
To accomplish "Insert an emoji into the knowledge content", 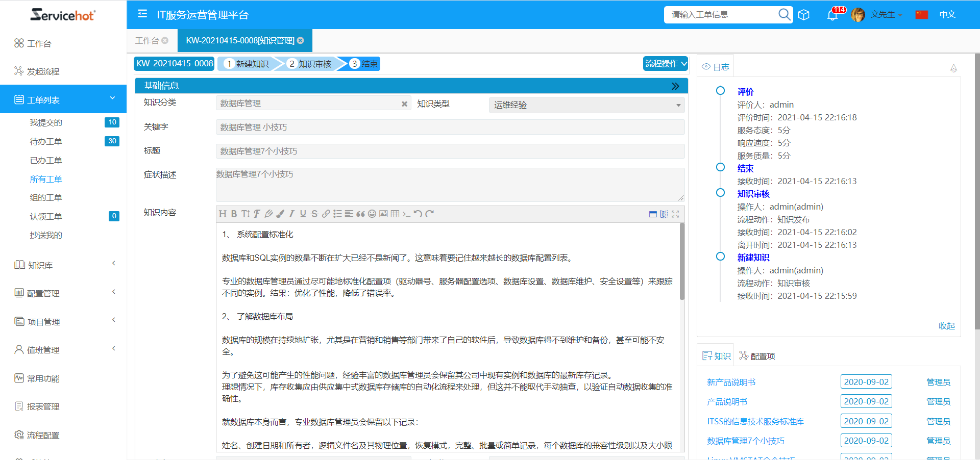I will (372, 214).
